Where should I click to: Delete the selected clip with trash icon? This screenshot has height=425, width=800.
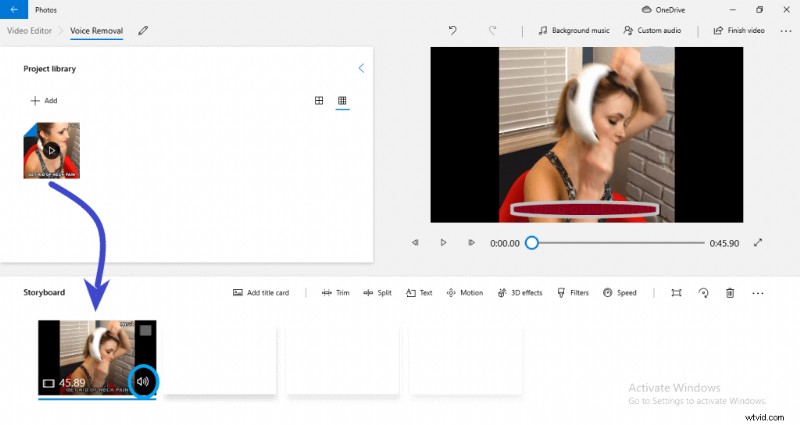click(730, 293)
